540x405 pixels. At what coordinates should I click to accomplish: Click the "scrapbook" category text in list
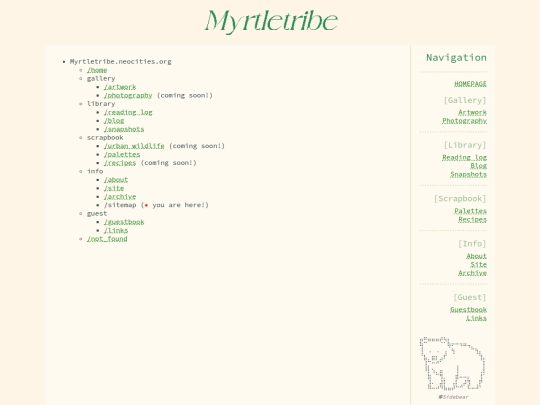pos(105,137)
